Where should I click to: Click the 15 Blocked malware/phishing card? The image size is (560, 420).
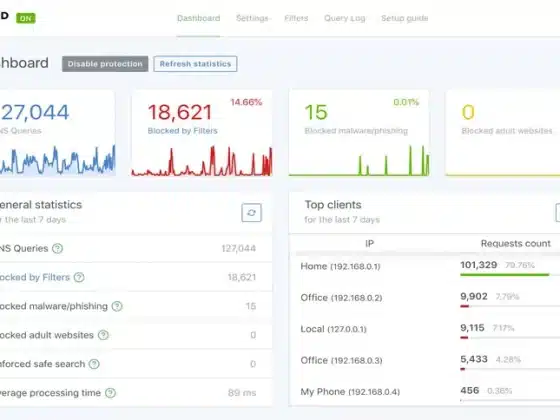coord(359,133)
